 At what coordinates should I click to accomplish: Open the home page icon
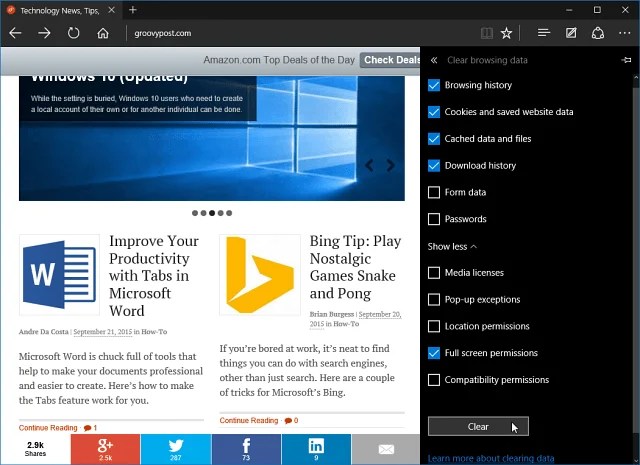click(103, 33)
